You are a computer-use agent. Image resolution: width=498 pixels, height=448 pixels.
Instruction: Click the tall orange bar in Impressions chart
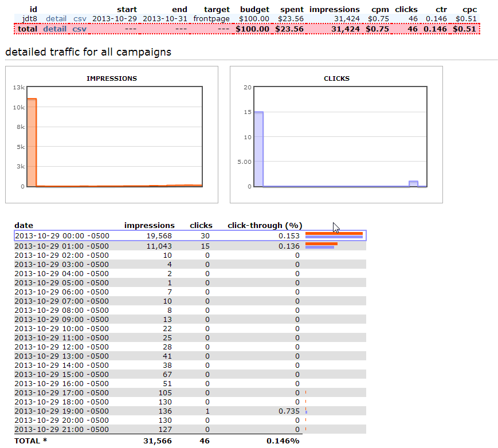coord(32,142)
